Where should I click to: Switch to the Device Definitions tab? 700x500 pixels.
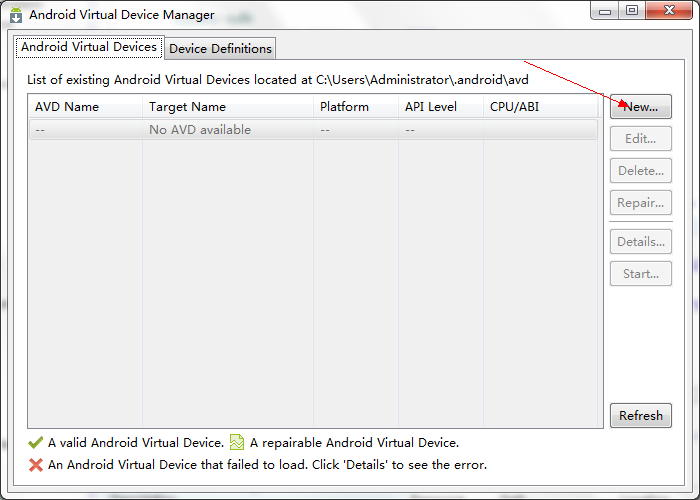click(x=221, y=49)
